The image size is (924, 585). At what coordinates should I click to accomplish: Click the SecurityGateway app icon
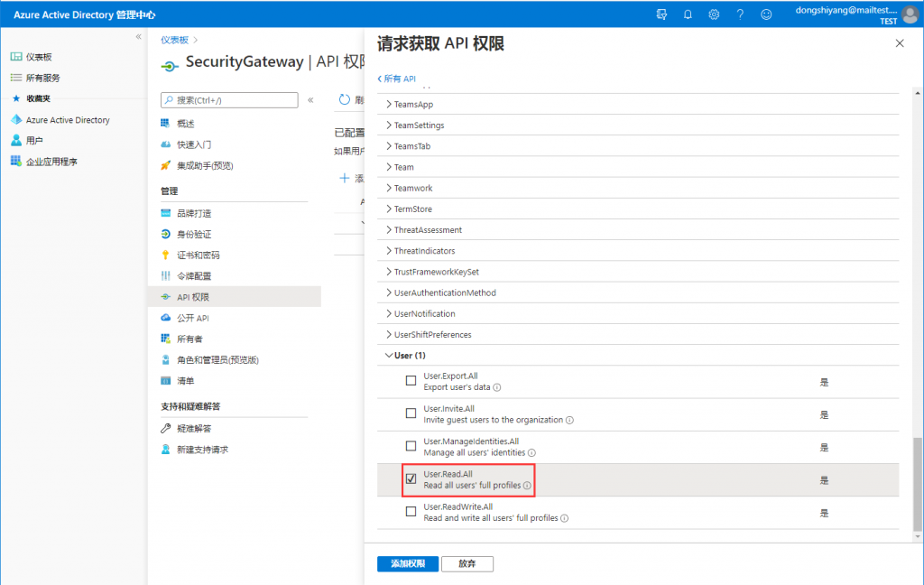click(x=170, y=66)
